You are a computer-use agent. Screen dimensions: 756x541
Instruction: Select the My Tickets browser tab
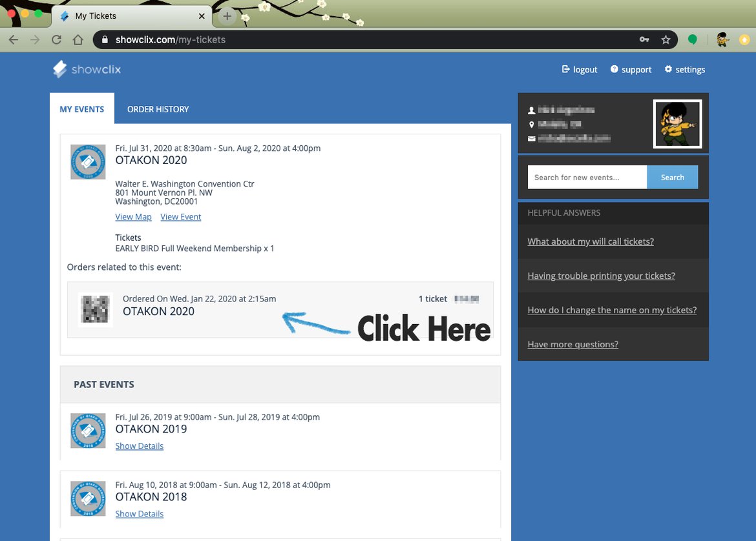[x=131, y=16]
